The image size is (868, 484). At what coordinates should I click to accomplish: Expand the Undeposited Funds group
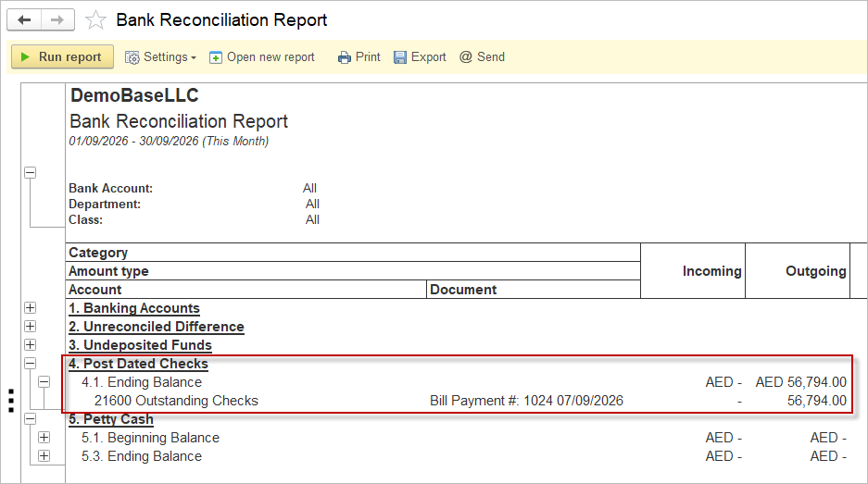click(31, 344)
